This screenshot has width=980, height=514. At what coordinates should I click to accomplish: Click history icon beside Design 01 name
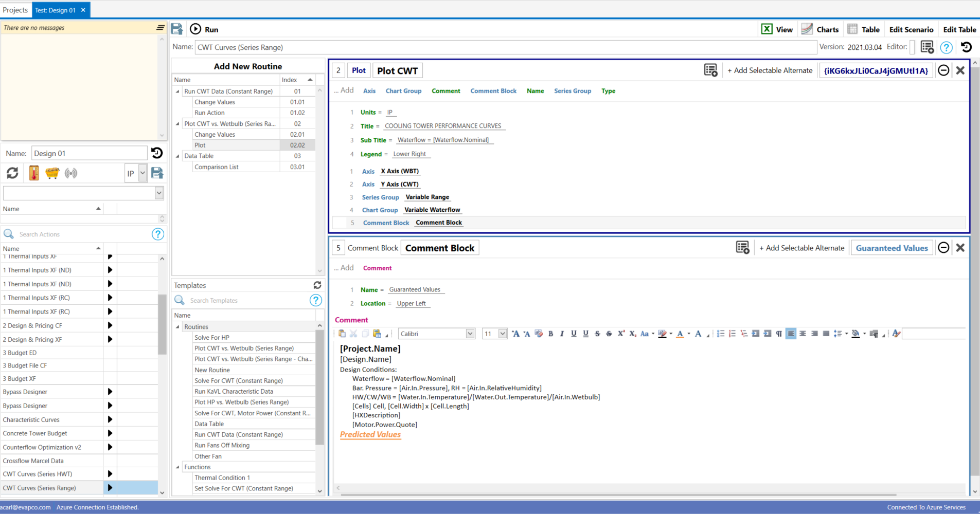click(x=157, y=153)
